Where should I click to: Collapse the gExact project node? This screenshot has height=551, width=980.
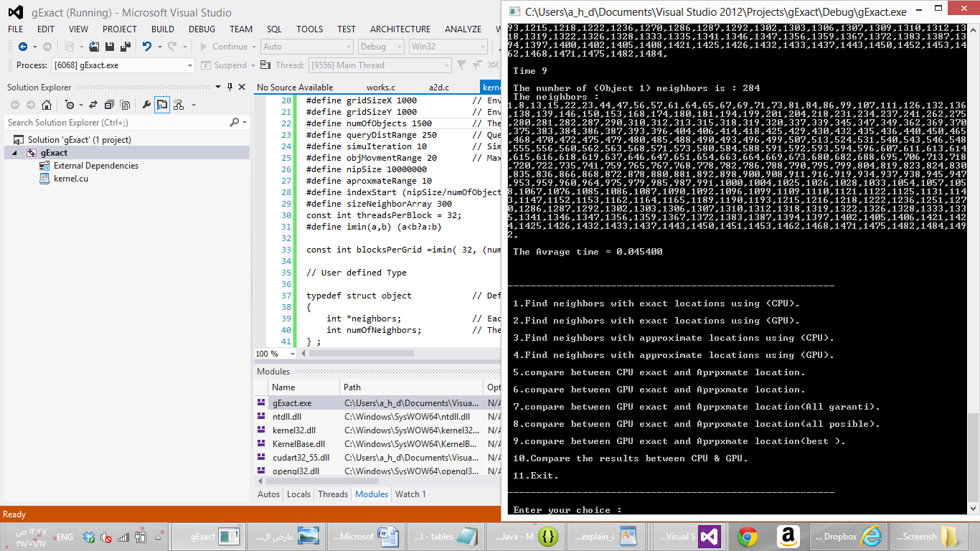tap(16, 153)
